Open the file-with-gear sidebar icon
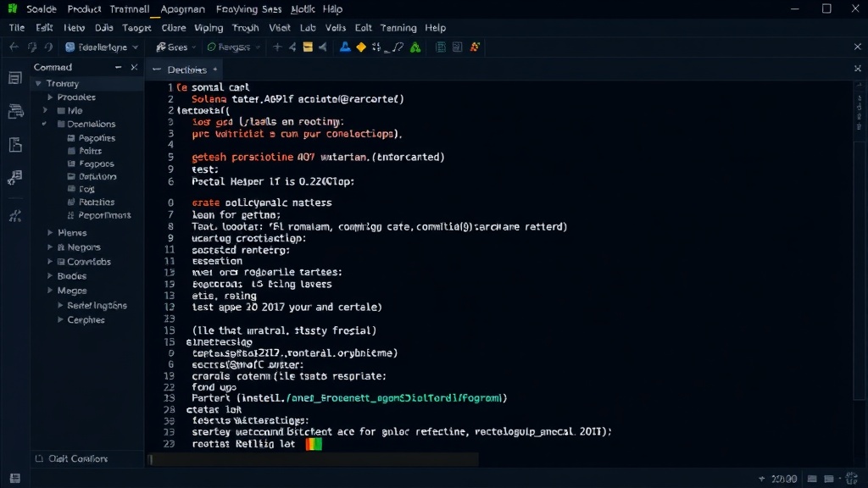The width and height of the screenshot is (868, 488). pos(15,177)
